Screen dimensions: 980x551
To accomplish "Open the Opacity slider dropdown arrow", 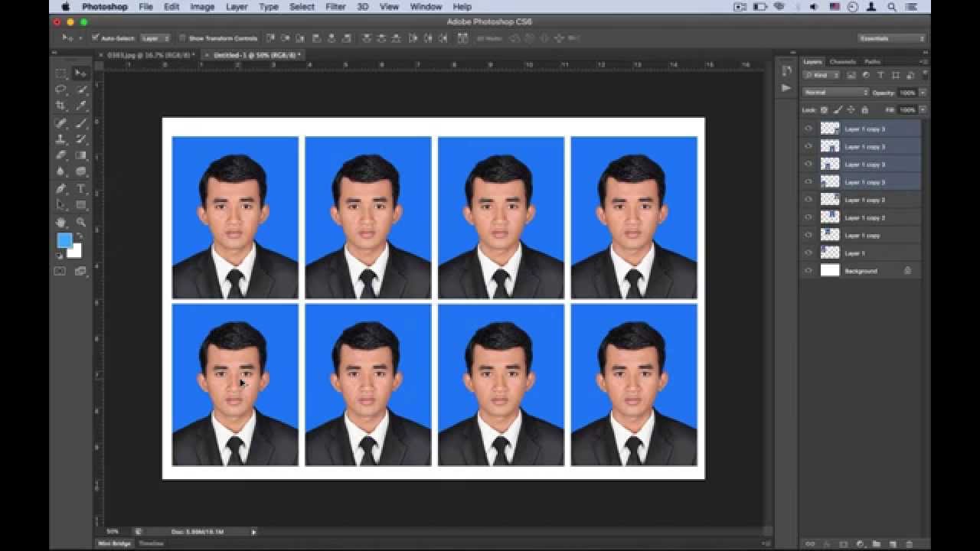I will 923,92.
